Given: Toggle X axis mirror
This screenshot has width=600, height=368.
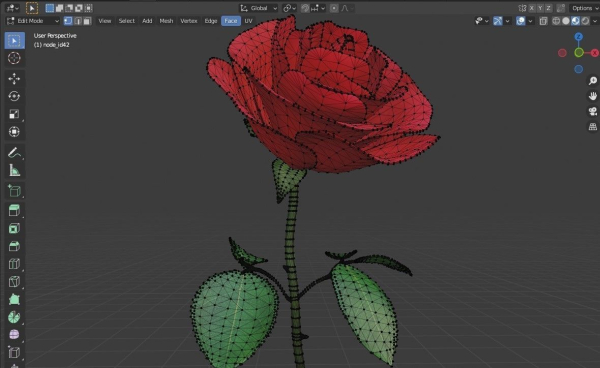Looking at the screenshot, I should (532, 8).
